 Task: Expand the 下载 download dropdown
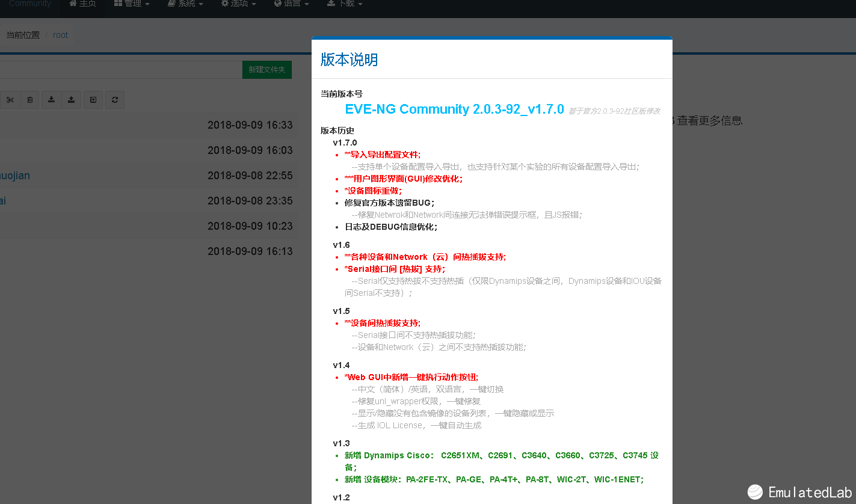click(345, 4)
